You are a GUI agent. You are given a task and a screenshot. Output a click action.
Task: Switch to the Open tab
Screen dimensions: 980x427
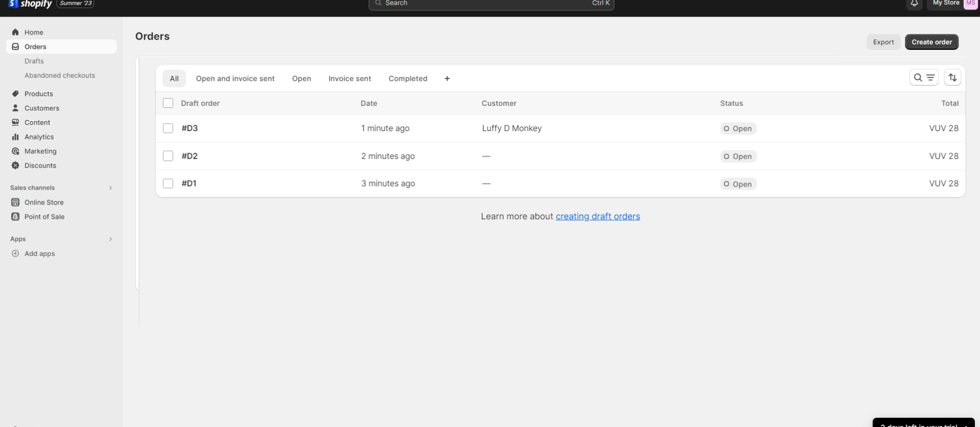pyautogui.click(x=301, y=79)
